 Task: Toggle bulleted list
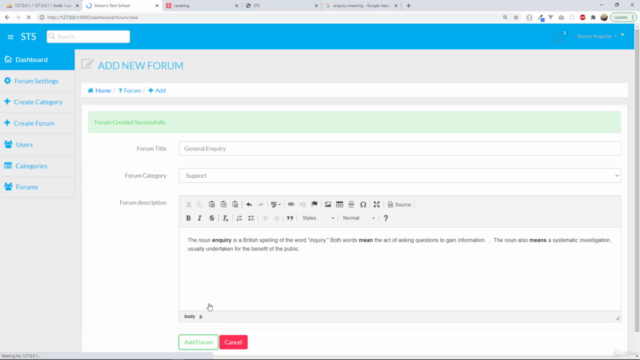click(x=251, y=218)
